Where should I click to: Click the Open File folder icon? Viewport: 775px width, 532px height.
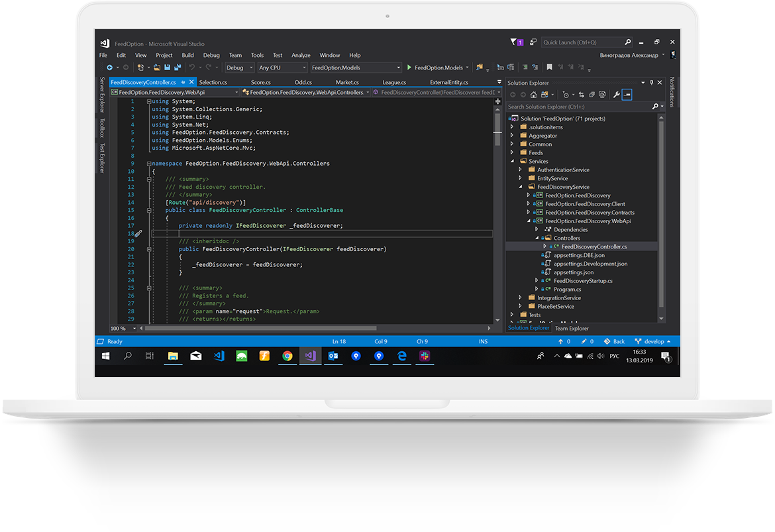[157, 68]
